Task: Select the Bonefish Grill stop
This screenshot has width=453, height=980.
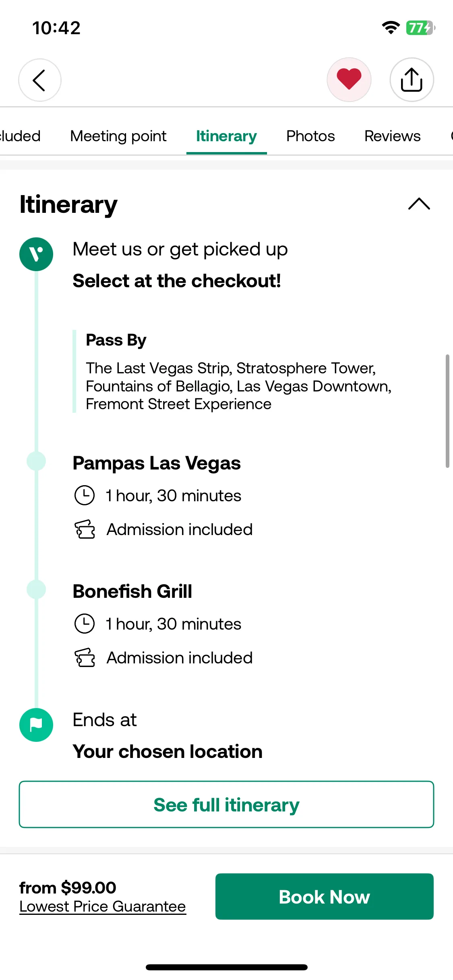Action: [x=132, y=591]
